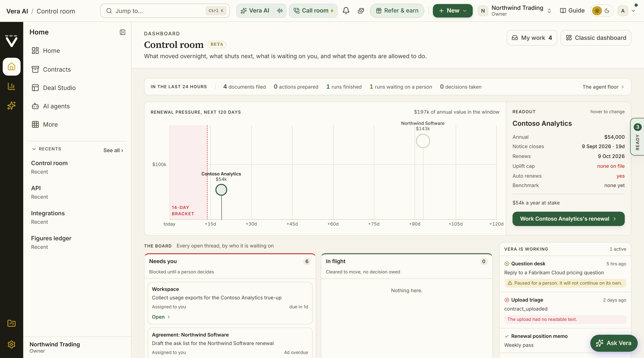The image size is (644, 358).
Task: Open the folder icon in the rail
Action: pyautogui.click(x=11, y=323)
